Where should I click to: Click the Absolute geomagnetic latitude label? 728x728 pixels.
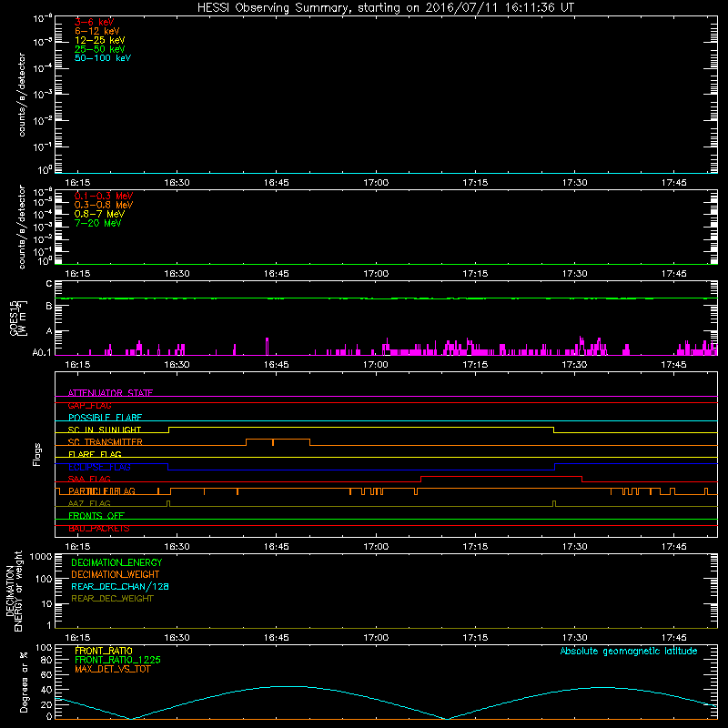(x=629, y=652)
